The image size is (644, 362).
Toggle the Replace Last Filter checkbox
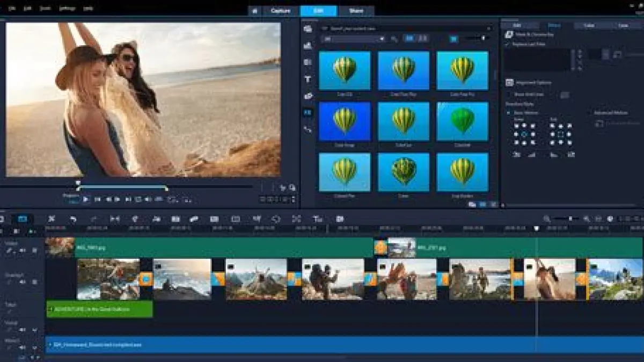pos(508,45)
